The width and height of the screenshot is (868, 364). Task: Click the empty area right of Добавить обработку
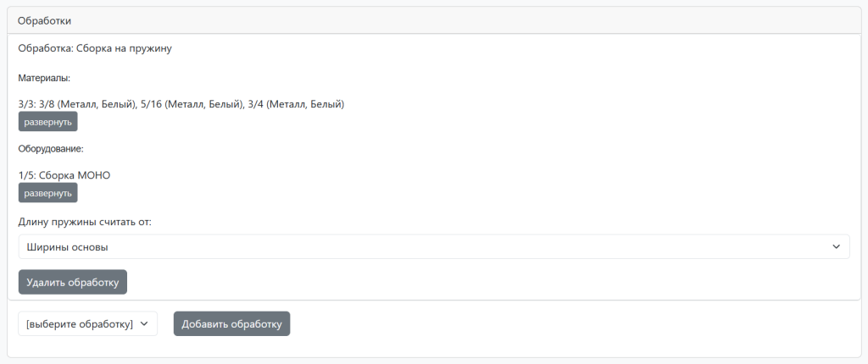[x=551, y=323]
